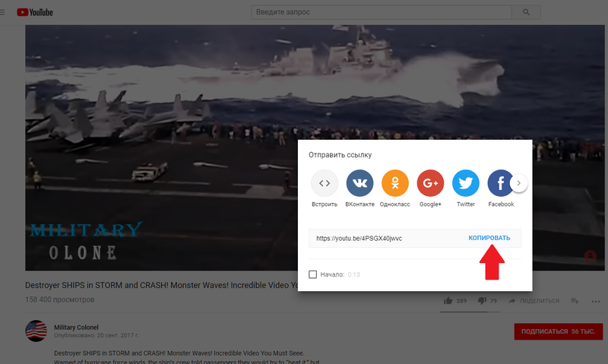Click КОПИРОВАТЬ to copy link
The width and height of the screenshot is (608, 364).
[489, 238]
